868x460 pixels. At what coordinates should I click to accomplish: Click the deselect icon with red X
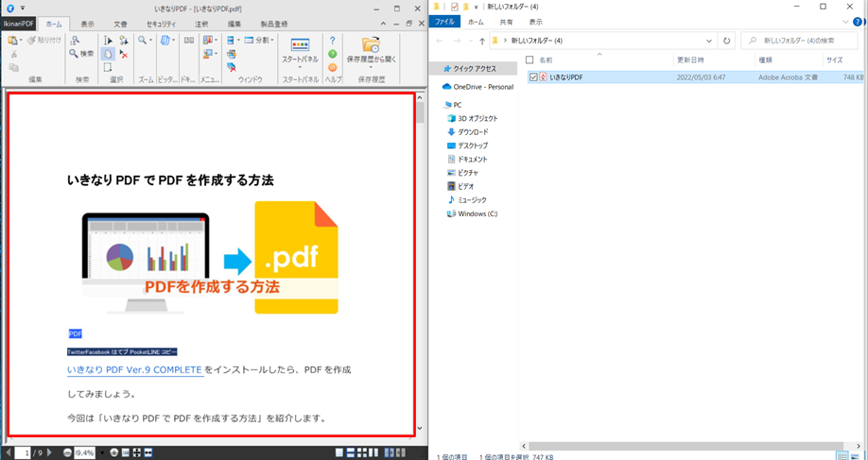(x=124, y=54)
